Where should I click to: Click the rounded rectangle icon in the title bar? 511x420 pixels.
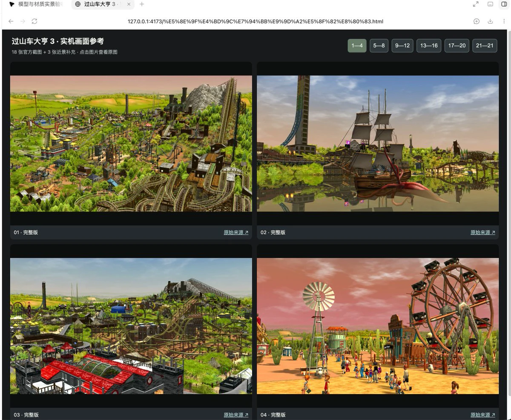[x=490, y=4]
